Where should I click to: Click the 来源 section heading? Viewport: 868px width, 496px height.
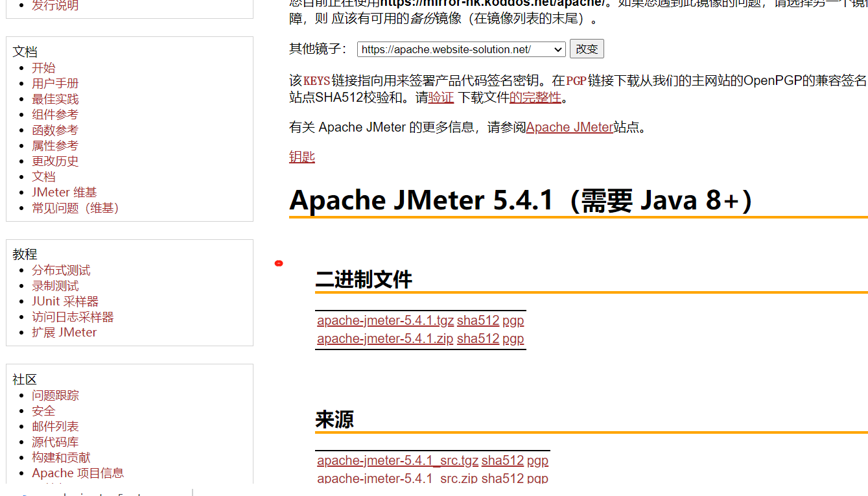(x=334, y=419)
